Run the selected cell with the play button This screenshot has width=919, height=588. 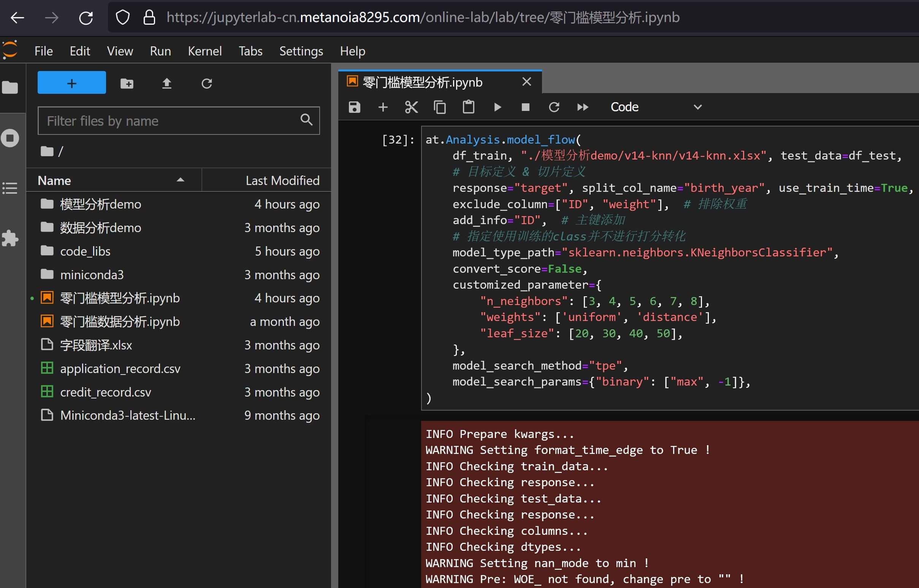tap(497, 107)
